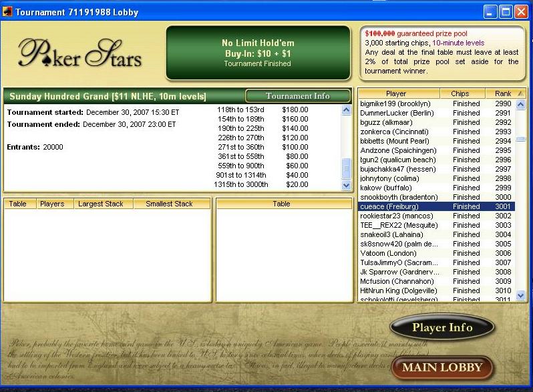Close the Tournament Lobby window
533x392 pixels.
point(521,12)
